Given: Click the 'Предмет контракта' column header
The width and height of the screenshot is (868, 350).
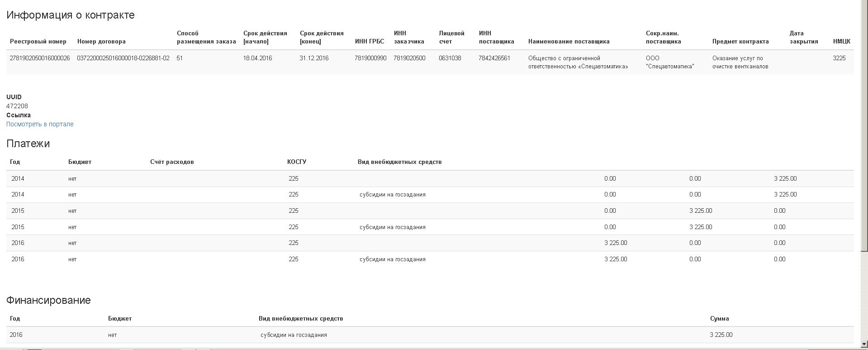Looking at the screenshot, I should point(740,41).
